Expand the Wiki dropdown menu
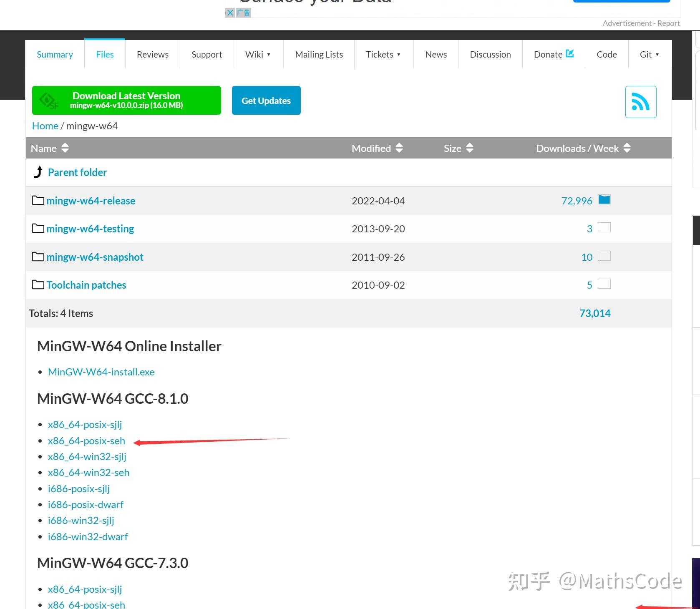The width and height of the screenshot is (700, 609). (258, 54)
